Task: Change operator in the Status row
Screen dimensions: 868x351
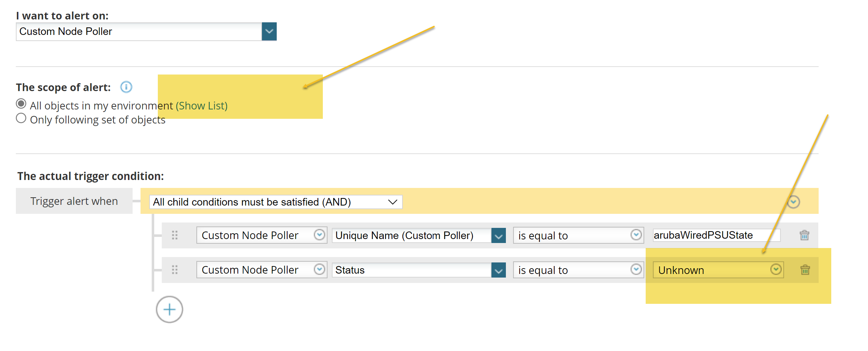Action: point(636,270)
